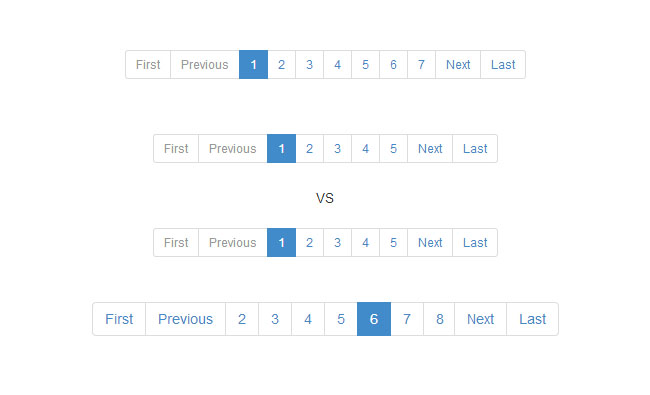Open page 8 in the largest pagination bar

(439, 319)
